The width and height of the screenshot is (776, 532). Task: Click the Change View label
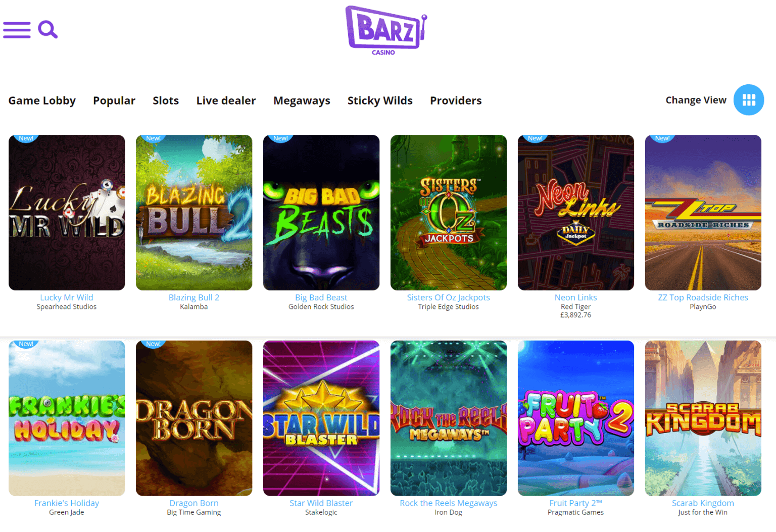pos(696,100)
